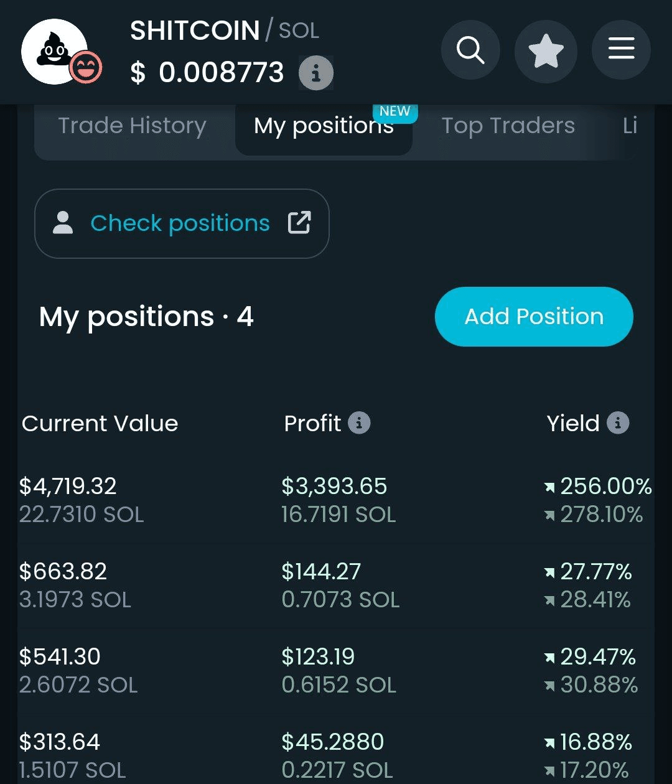Select the $663.82 position row
Image resolution: width=672 pixels, height=784 pixels.
click(x=336, y=586)
